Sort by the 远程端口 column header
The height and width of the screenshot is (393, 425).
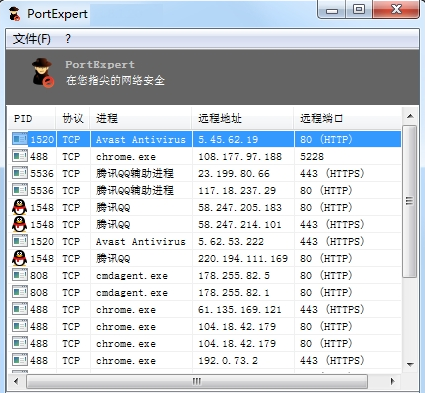pyautogui.click(x=348, y=118)
